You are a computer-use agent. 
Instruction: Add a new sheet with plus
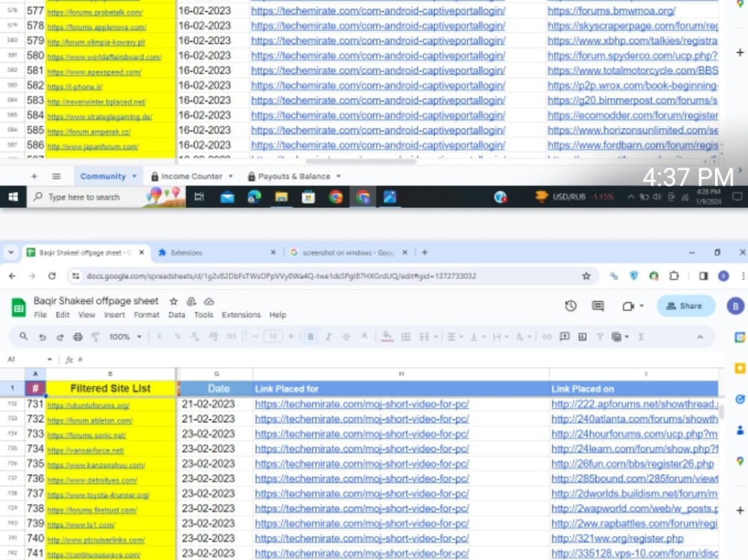(34, 176)
